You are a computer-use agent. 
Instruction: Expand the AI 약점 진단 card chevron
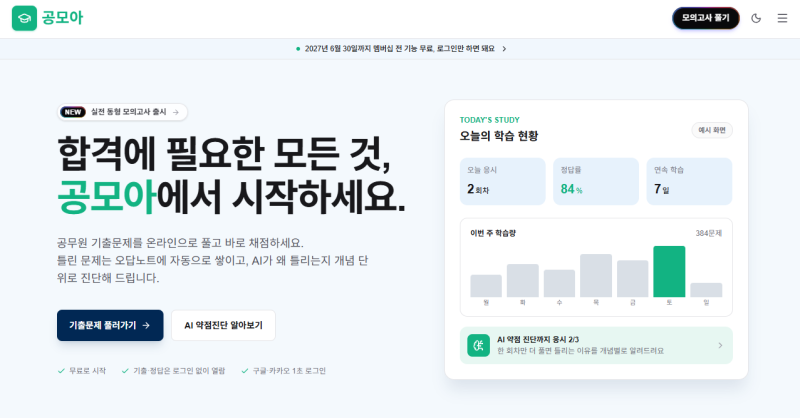720,346
